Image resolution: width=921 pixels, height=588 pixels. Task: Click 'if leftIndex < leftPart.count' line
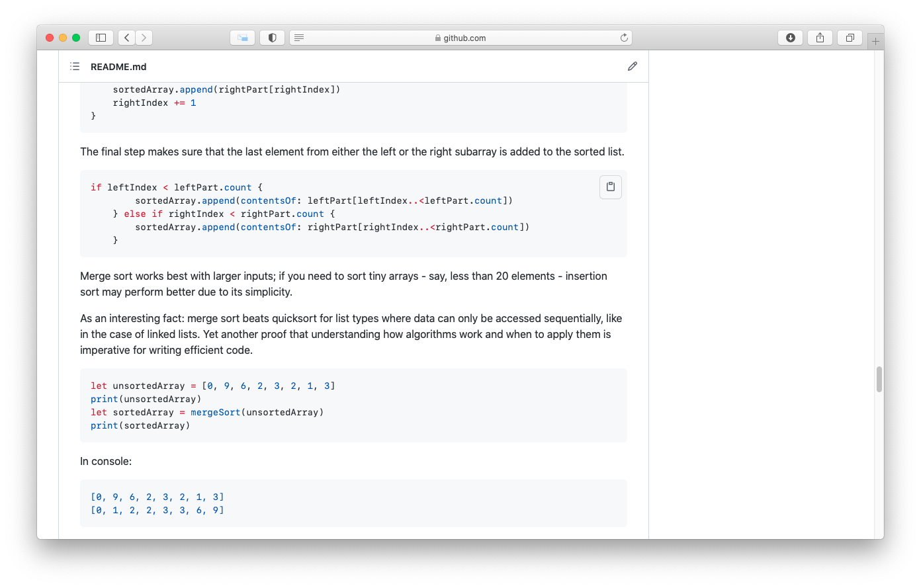pyautogui.click(x=177, y=187)
